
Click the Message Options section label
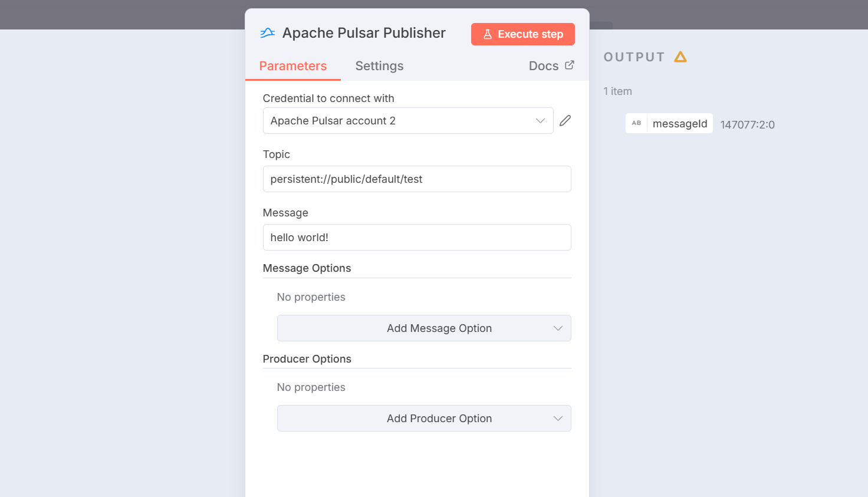pos(307,268)
